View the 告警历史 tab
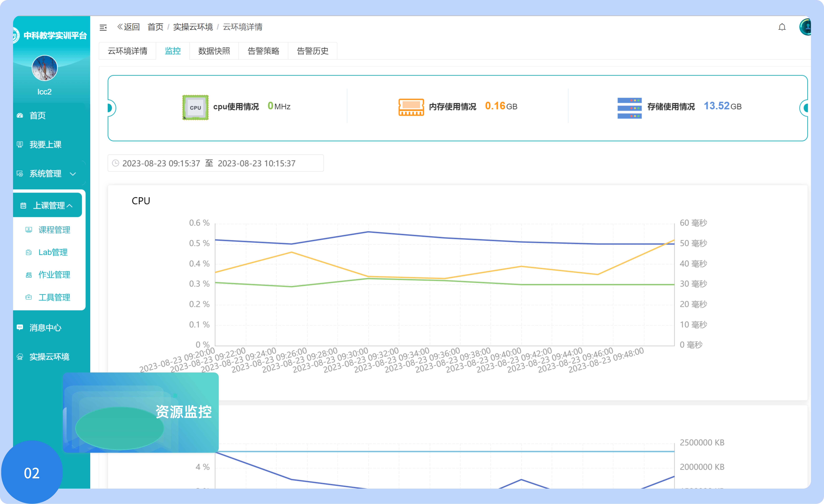The height and width of the screenshot is (504, 824). [313, 51]
